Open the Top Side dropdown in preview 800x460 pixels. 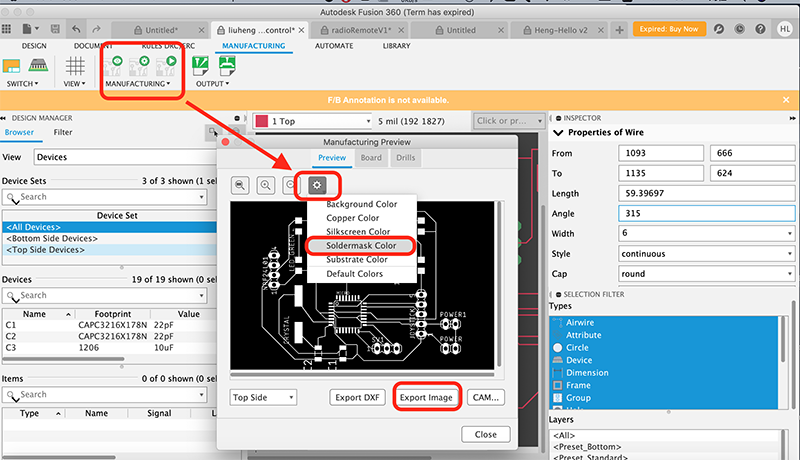click(263, 397)
